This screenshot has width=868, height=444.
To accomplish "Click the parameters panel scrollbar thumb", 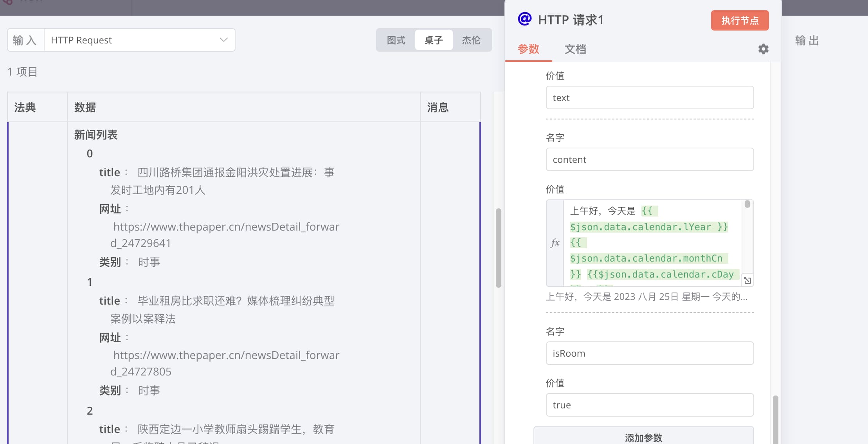I will 775,419.
